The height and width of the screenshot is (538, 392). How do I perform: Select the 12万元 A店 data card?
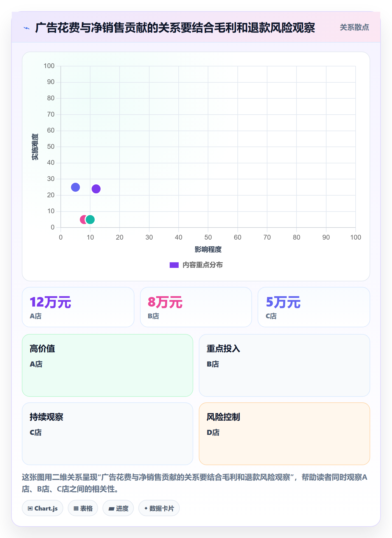pos(78,307)
